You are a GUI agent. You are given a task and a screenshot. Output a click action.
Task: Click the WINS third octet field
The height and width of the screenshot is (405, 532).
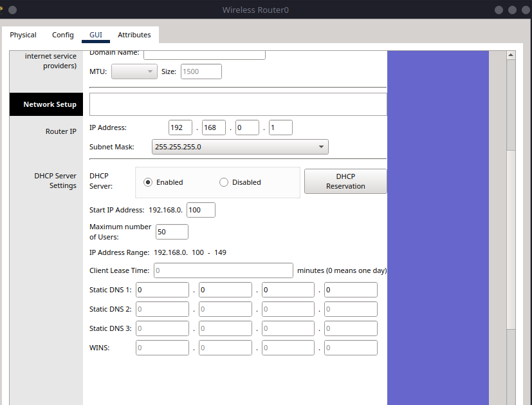[288, 348]
